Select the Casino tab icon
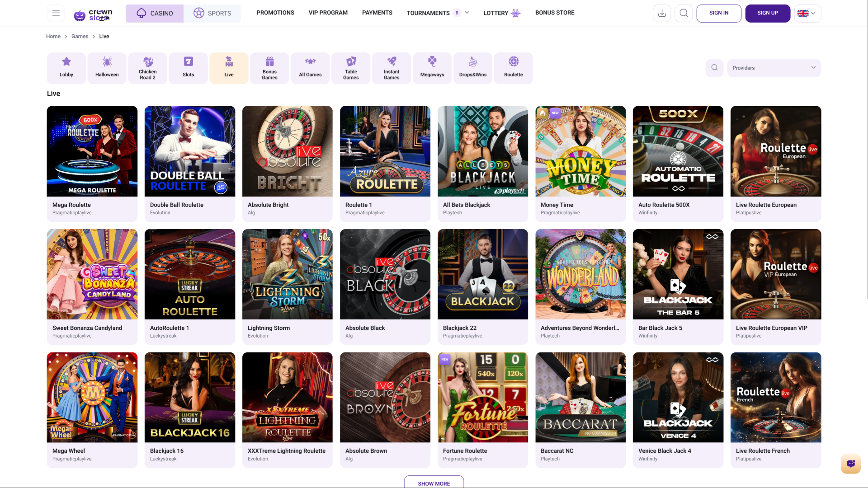868x488 pixels. coord(141,13)
